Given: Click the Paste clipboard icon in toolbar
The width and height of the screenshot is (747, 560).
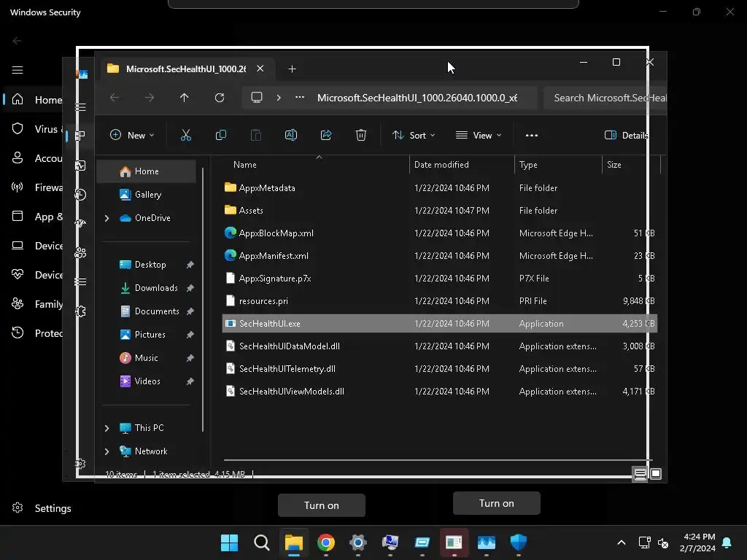Looking at the screenshot, I should tap(256, 135).
